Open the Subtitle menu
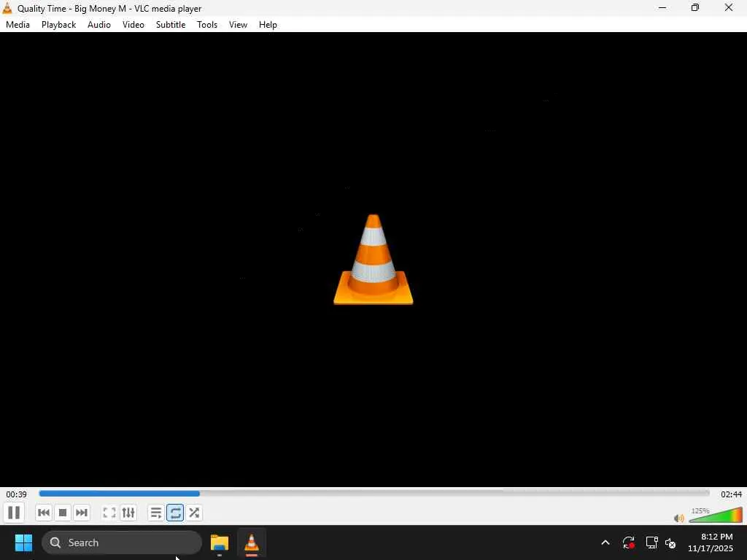 click(171, 25)
